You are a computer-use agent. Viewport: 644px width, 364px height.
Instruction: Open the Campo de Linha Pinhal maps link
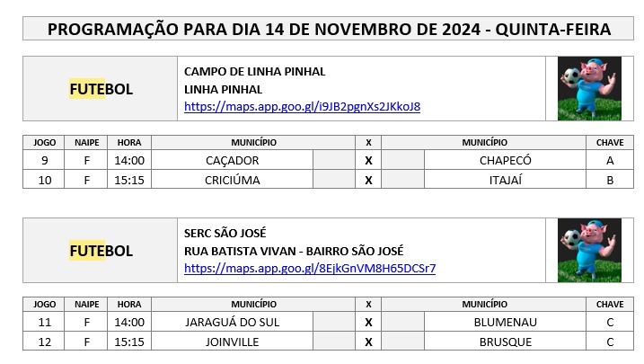[302, 107]
